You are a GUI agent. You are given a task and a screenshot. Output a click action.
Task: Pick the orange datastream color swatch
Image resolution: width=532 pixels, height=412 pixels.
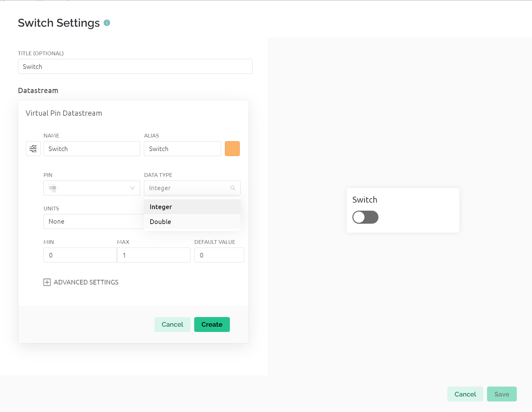tap(232, 149)
